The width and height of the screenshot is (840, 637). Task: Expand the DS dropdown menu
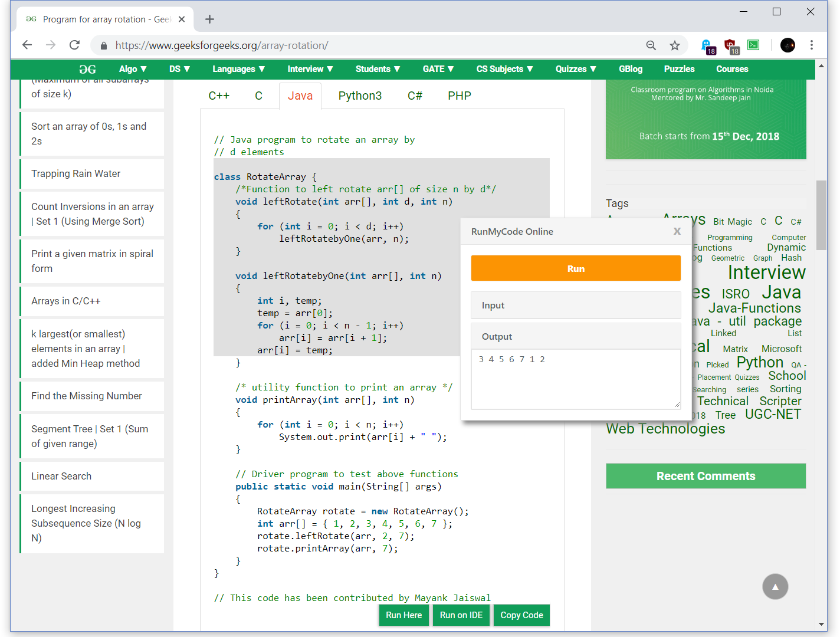179,69
